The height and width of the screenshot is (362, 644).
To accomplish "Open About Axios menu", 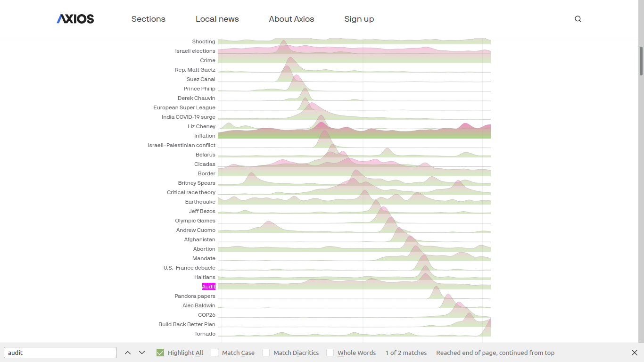I will pos(292,19).
